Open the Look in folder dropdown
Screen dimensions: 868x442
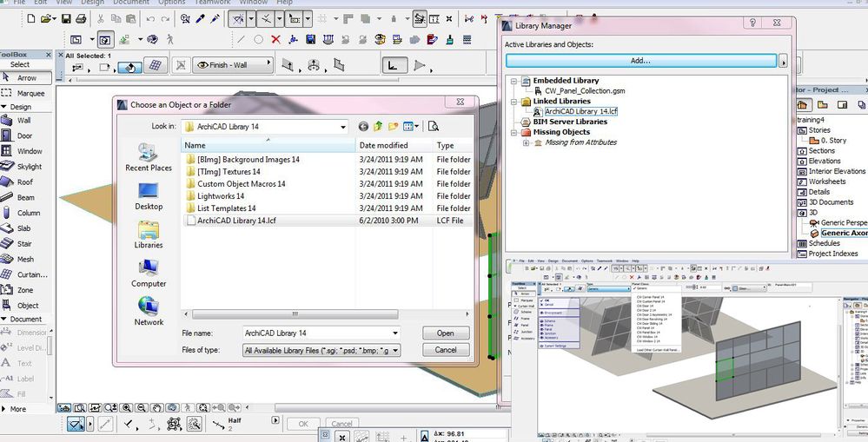(x=344, y=127)
